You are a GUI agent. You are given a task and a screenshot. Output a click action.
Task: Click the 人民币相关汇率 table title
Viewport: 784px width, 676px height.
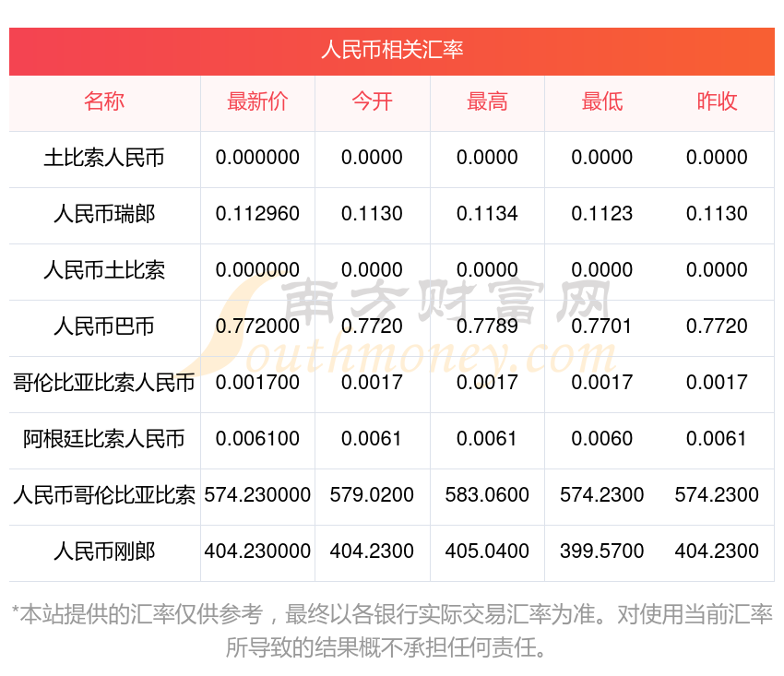pos(392,51)
